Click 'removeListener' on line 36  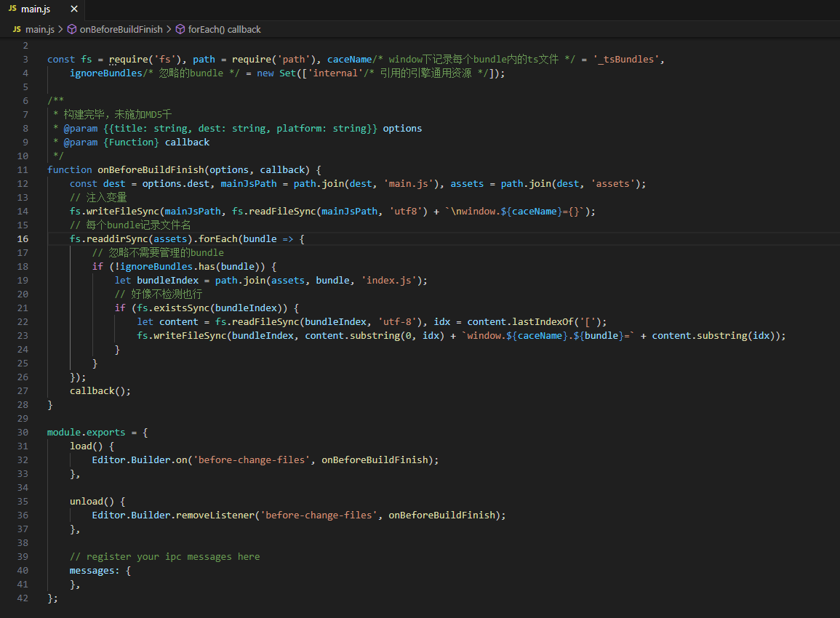click(x=215, y=515)
